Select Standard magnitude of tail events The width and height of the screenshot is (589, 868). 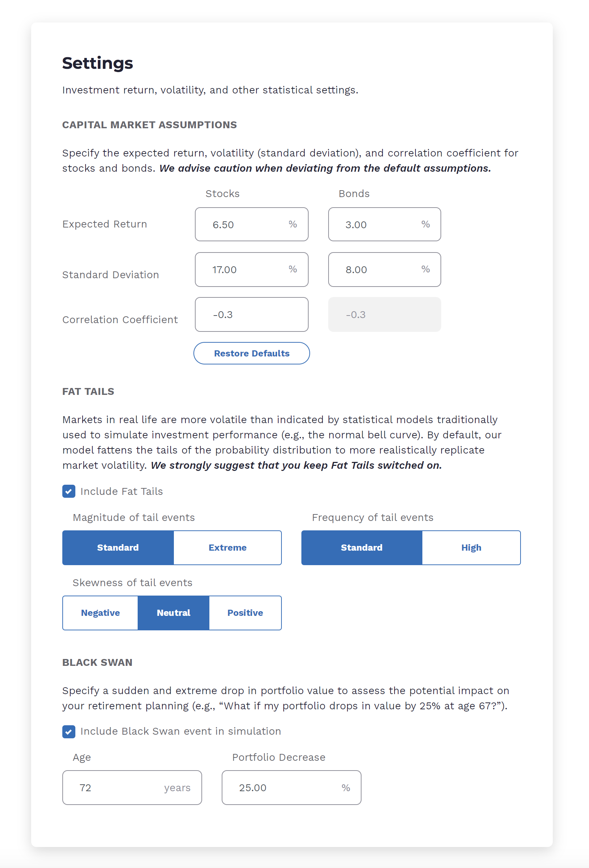pyautogui.click(x=118, y=547)
